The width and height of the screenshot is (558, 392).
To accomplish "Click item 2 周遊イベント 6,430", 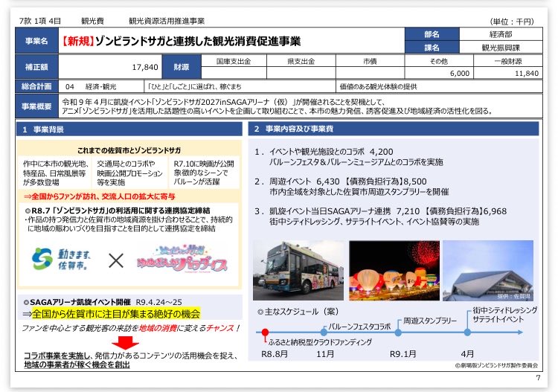I will [x=340, y=181].
